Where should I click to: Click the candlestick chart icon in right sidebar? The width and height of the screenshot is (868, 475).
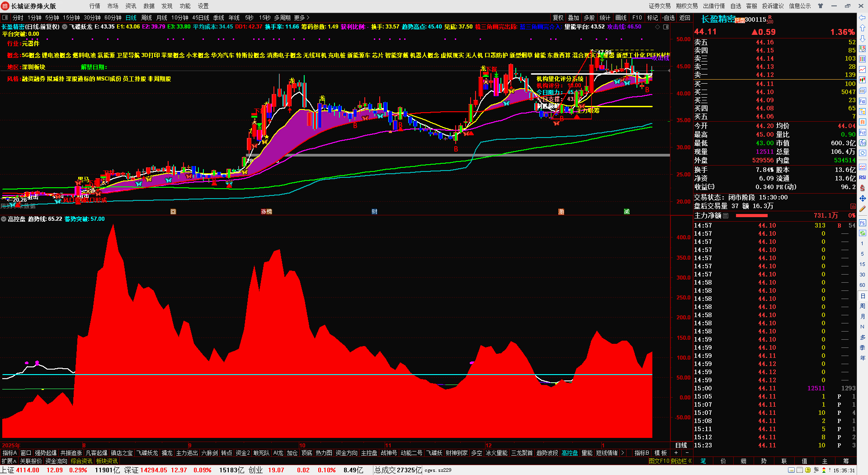pos(862,80)
